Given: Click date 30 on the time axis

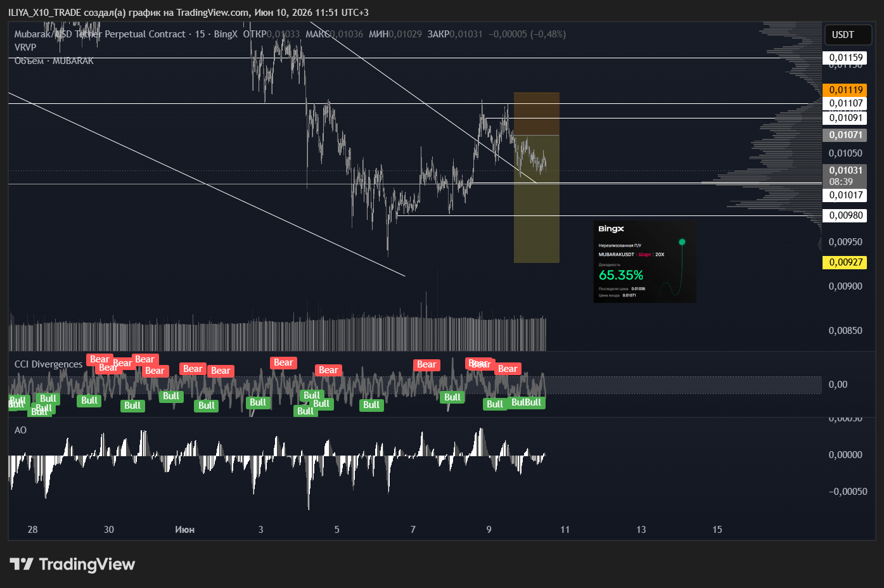Looking at the screenshot, I should click(109, 530).
